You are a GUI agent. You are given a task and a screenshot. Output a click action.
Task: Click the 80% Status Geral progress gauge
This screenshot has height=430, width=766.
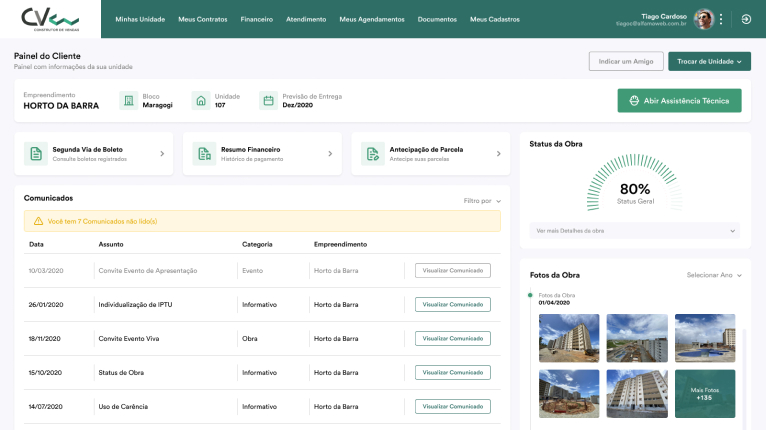[635, 188]
